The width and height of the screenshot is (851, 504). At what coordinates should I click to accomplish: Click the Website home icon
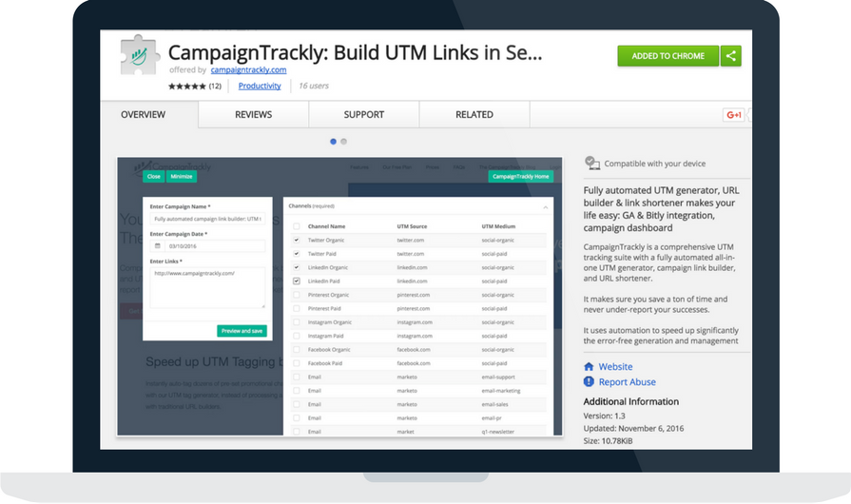[589, 367]
